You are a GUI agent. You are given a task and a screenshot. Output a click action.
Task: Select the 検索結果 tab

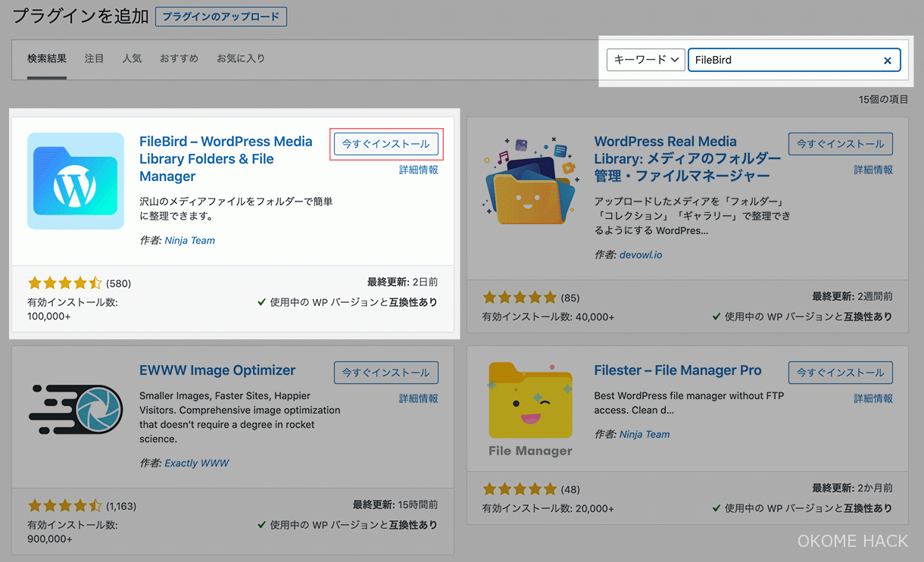47,58
